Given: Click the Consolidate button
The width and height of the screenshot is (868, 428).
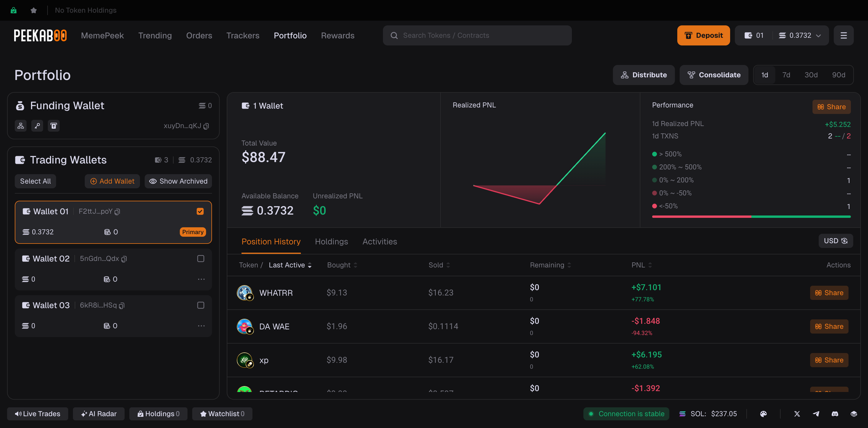Looking at the screenshot, I should (714, 75).
